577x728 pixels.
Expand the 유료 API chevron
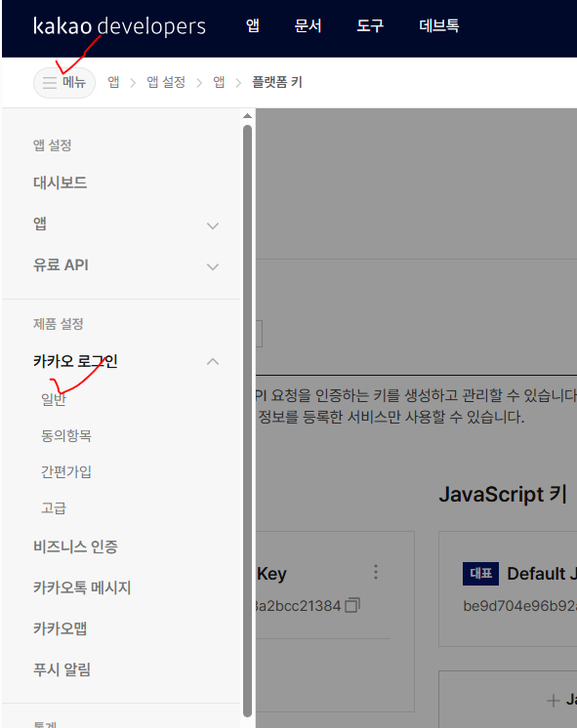(x=213, y=267)
